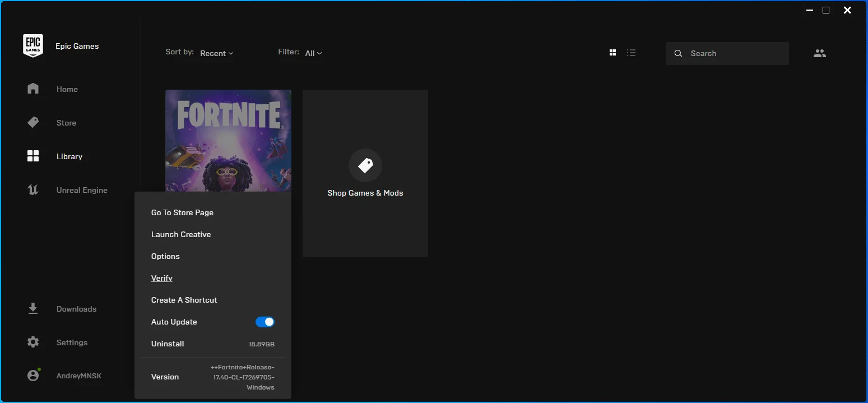Click the Downloads label
The height and width of the screenshot is (403, 868).
pos(76,309)
